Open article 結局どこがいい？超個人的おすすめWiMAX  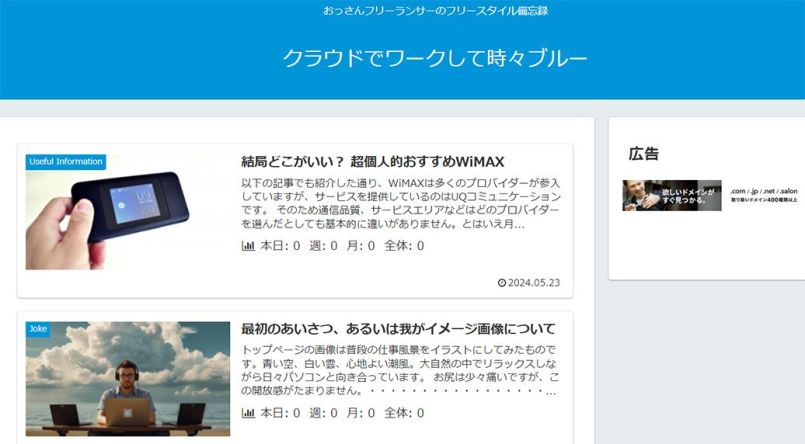373,162
